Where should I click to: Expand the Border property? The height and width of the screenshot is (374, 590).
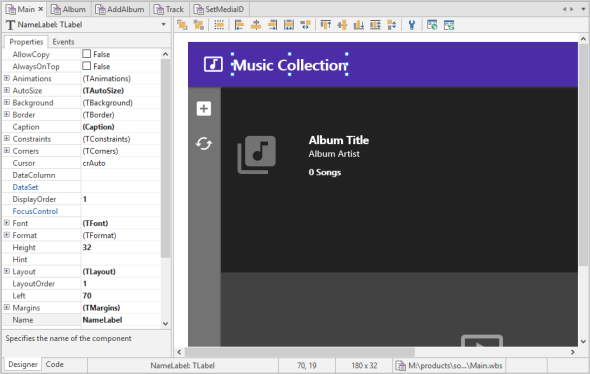tap(7, 114)
